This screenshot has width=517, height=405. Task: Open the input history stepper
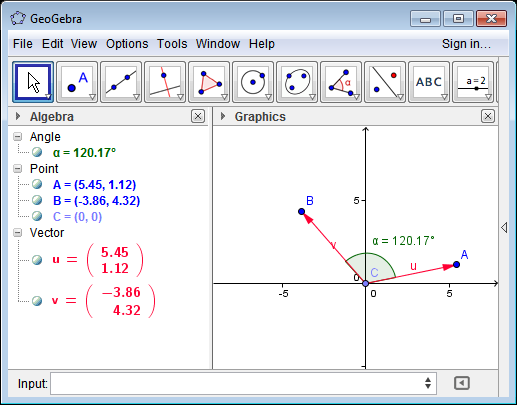(x=428, y=383)
